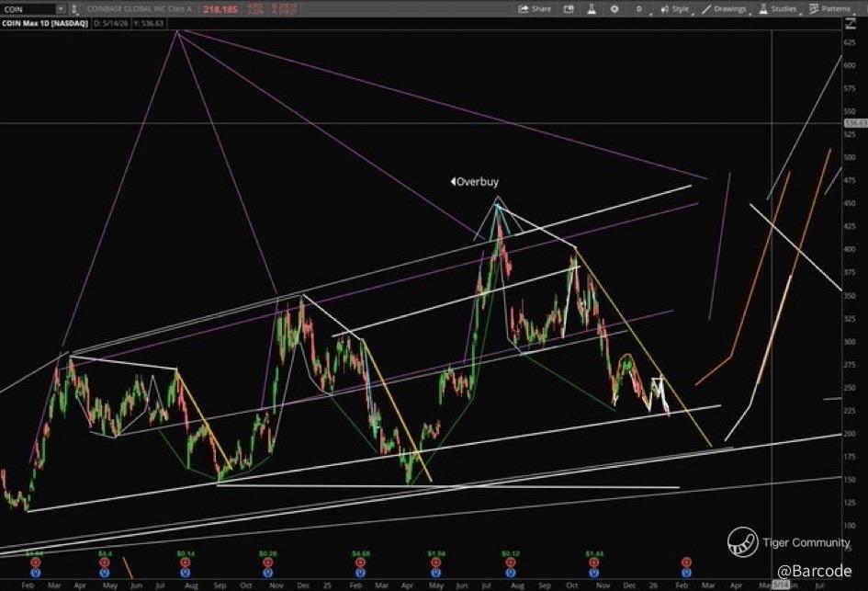Click the COIN symbol input field
The image size is (868, 591).
(x=28, y=9)
